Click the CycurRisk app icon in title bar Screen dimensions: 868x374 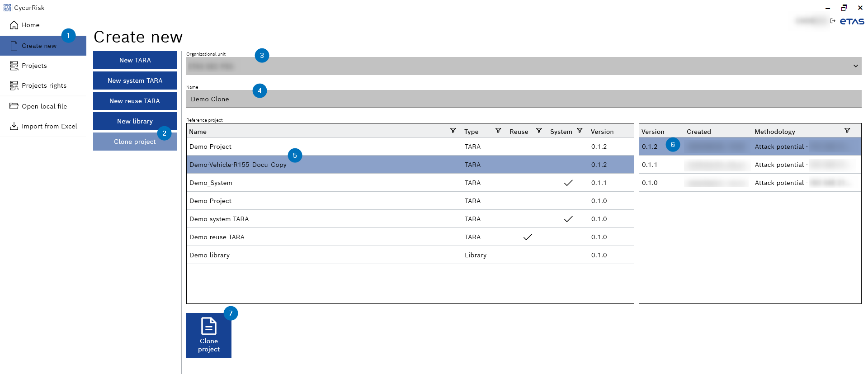coord(7,8)
